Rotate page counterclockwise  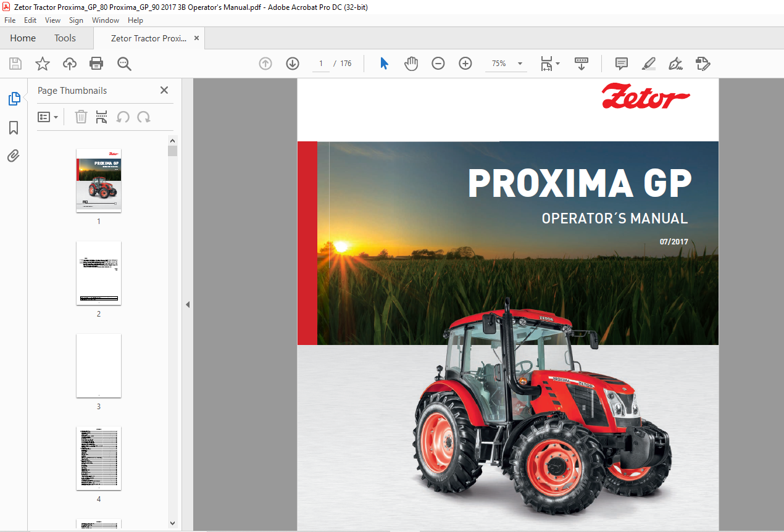click(123, 117)
